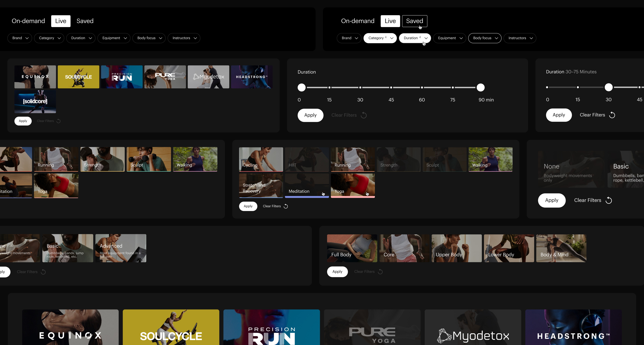
Task: Switch to the outlined Saved tab
Action: pyautogui.click(x=414, y=21)
